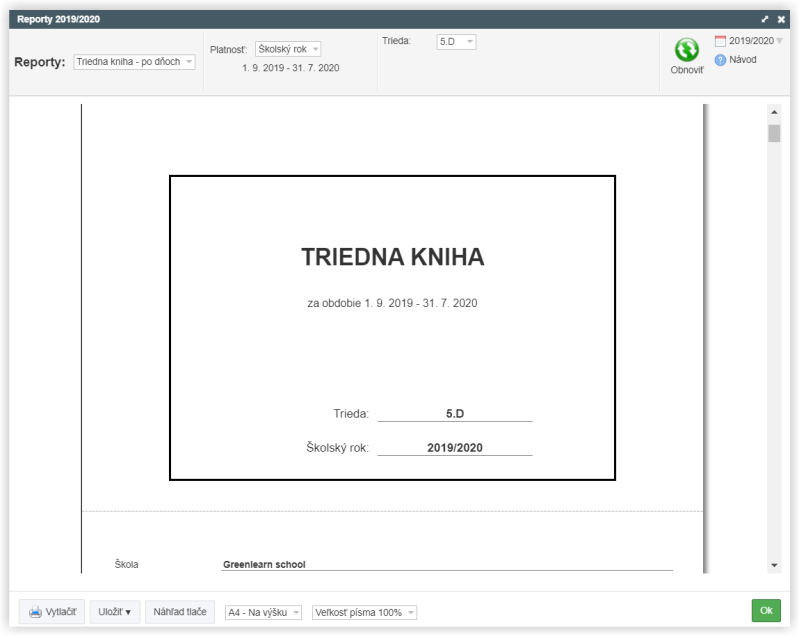The width and height of the screenshot is (800, 636).
Task: Open the Platnosť Školský rok dropdown
Action: click(288, 49)
